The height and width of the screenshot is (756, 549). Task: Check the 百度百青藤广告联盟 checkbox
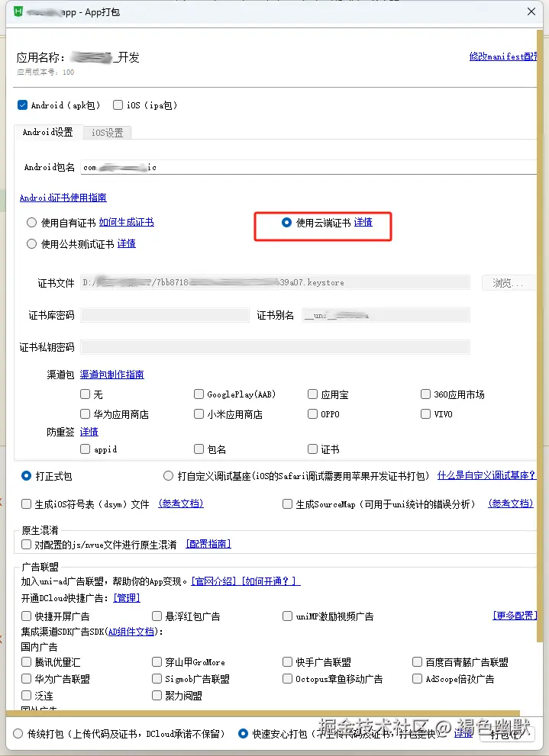pos(418,662)
